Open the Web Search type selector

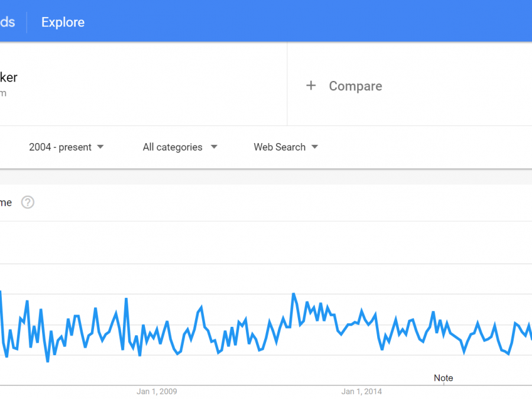point(280,147)
